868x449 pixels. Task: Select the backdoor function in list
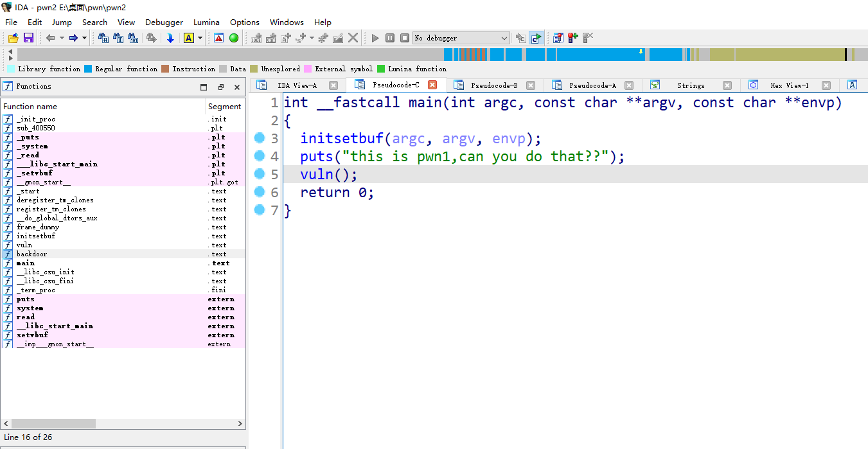31,254
